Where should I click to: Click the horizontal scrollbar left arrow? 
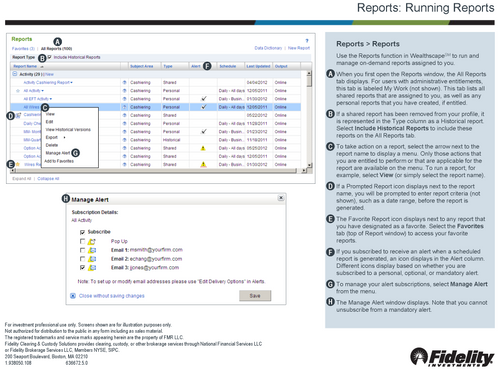point(13,171)
